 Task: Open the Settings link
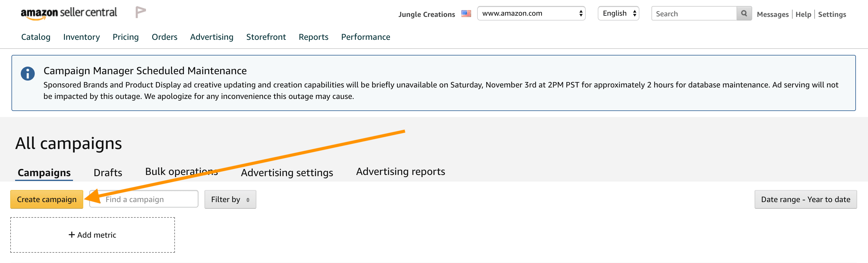832,14
